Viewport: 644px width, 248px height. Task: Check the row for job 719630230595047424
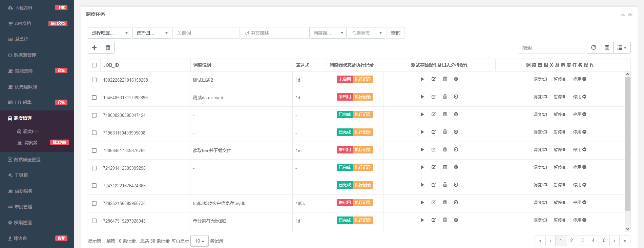94,115
